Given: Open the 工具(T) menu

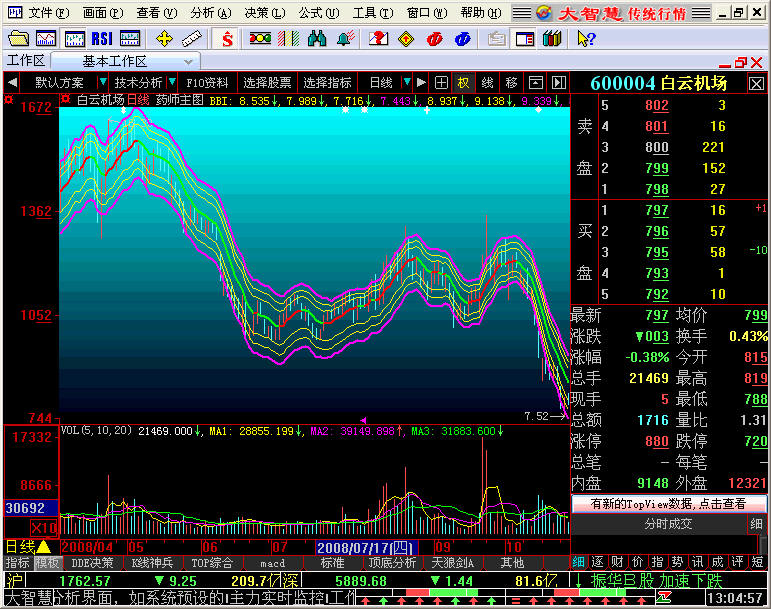Looking at the screenshot, I should click(x=373, y=13).
